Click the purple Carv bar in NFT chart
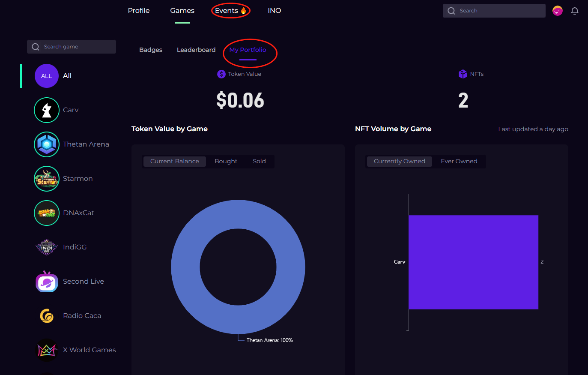588x375 pixels. coord(473,262)
